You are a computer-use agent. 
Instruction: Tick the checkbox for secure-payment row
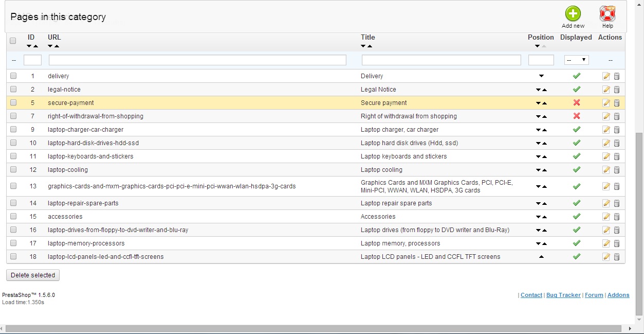pyautogui.click(x=13, y=103)
